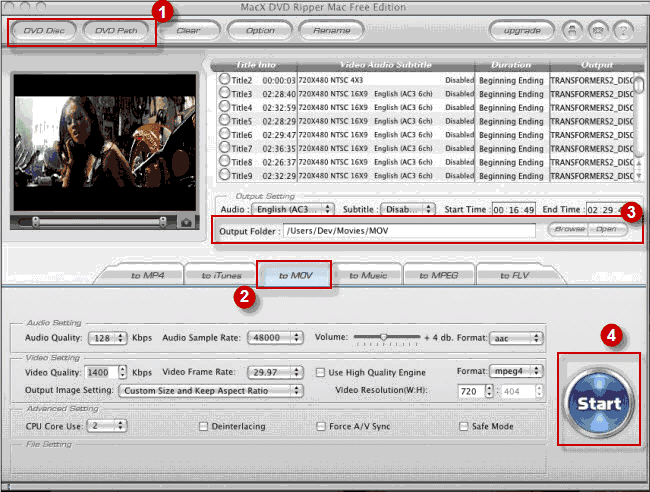Screen dimensions: 650x492
Task: Open the Output Image Setting dropdown
Action: pos(211,390)
